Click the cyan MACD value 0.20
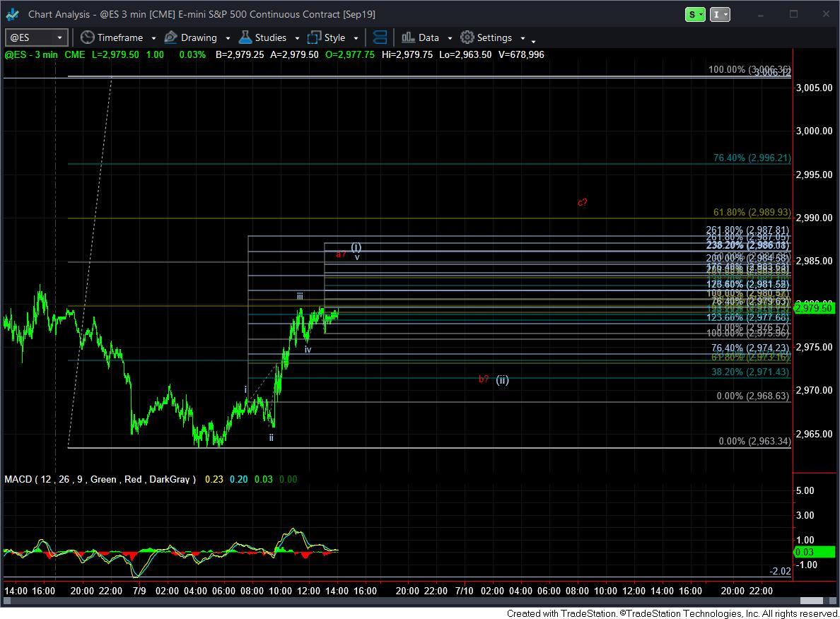Viewport: 840px width, 619px height. click(239, 479)
